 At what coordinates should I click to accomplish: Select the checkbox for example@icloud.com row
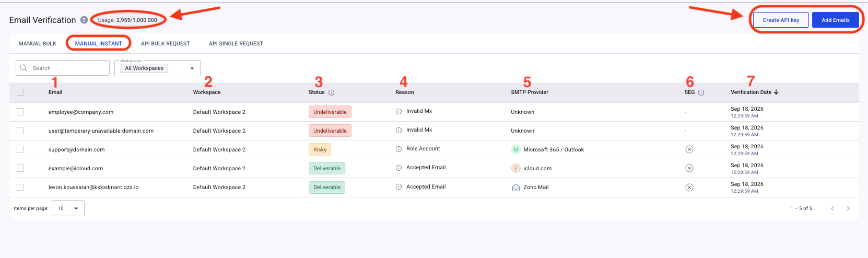click(x=20, y=168)
